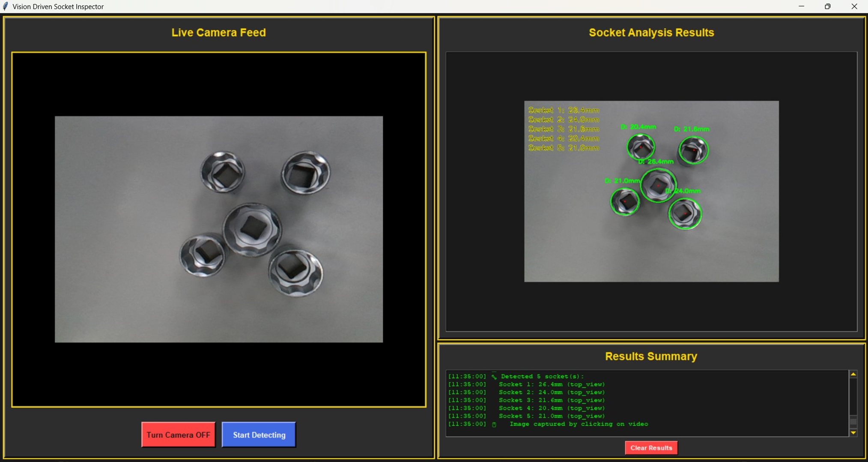868x462 pixels.
Task: Click the Results Summary scroll up arrow
Action: pos(853,375)
